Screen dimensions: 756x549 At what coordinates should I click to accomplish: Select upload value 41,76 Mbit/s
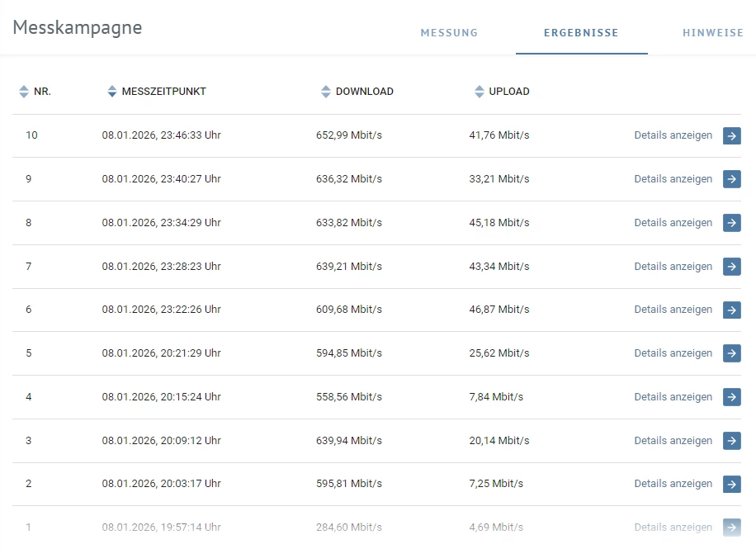point(499,135)
